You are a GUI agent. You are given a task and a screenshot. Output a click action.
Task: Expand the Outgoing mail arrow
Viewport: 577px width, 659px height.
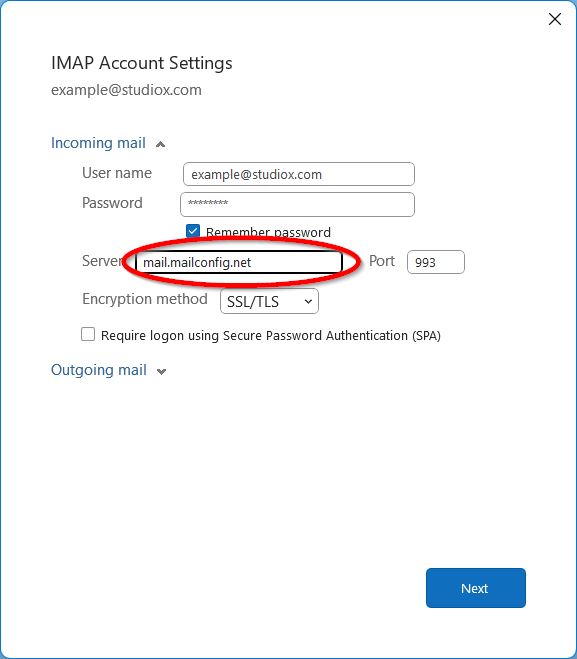click(x=161, y=372)
